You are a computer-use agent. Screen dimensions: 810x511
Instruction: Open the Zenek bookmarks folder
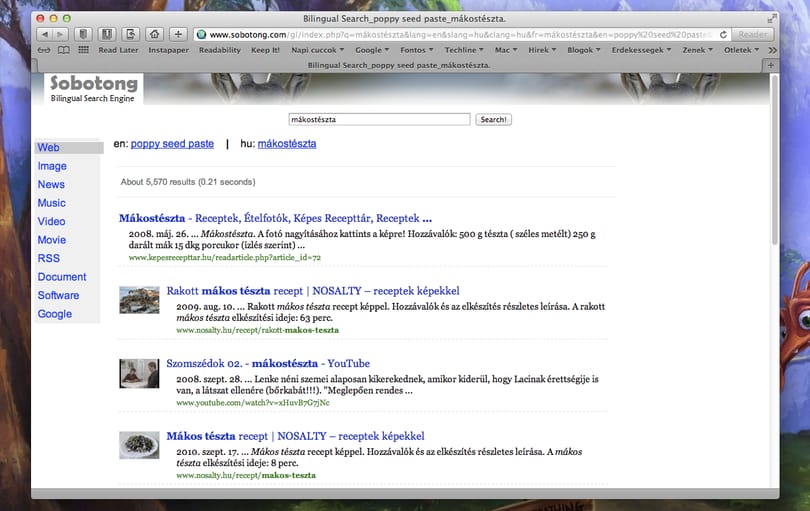tap(697, 50)
